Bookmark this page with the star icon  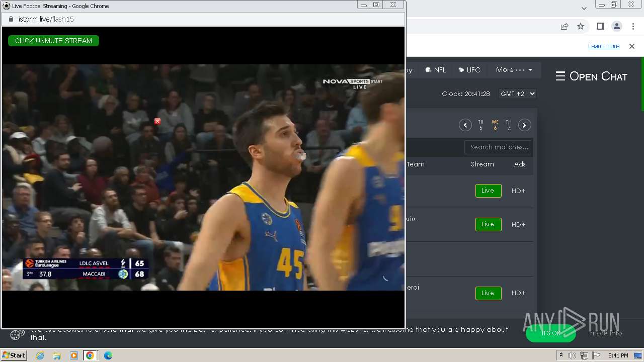click(x=581, y=26)
